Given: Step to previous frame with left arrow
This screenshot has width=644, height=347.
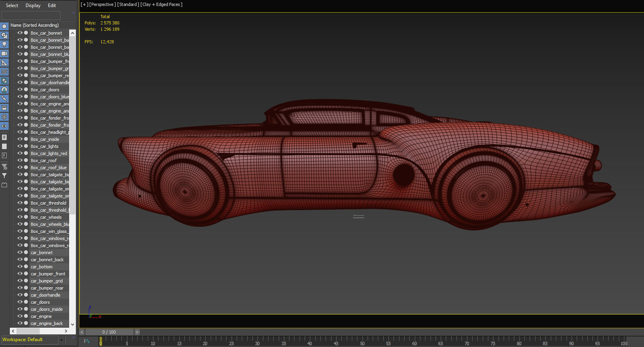Looking at the screenshot, I should pos(82,332).
